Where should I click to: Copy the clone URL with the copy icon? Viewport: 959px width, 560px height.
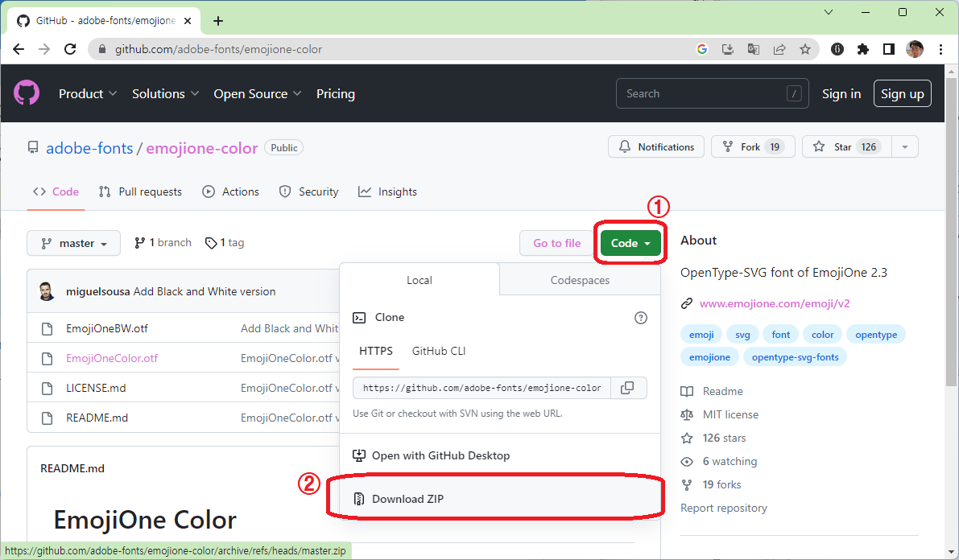click(628, 388)
